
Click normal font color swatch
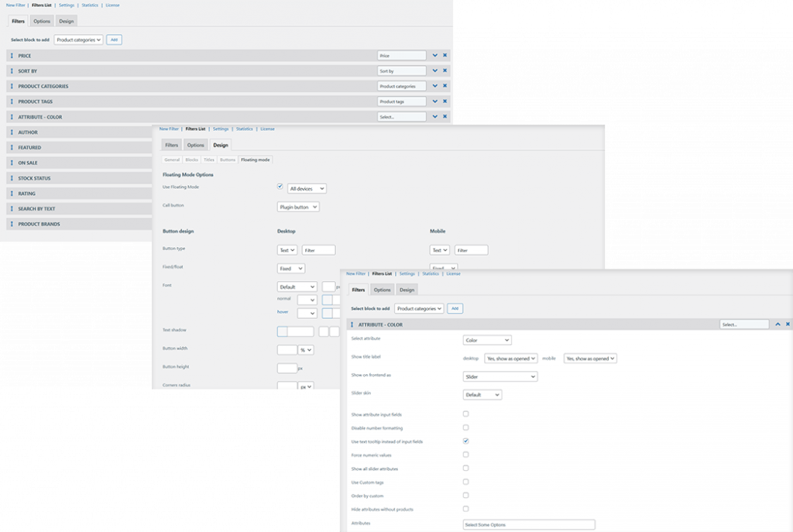tap(328, 300)
